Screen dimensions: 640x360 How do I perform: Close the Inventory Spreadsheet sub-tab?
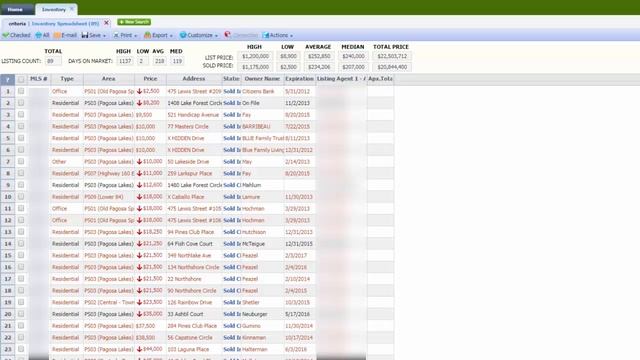click(x=106, y=23)
